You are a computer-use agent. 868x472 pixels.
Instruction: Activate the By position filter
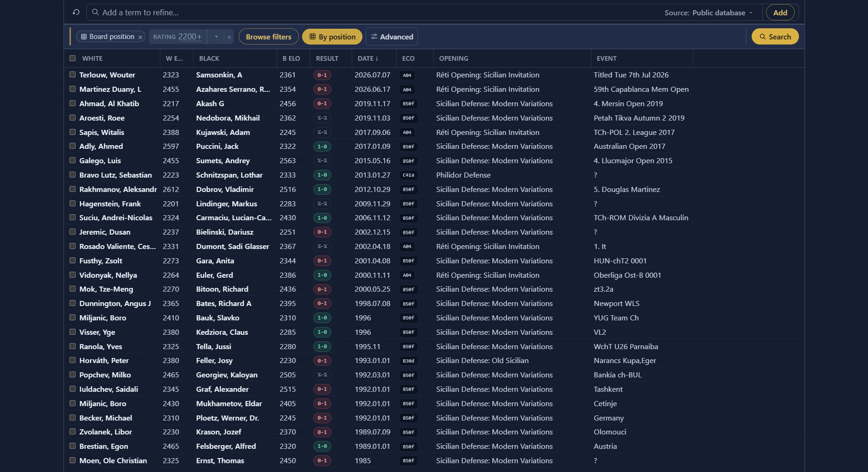pos(332,37)
